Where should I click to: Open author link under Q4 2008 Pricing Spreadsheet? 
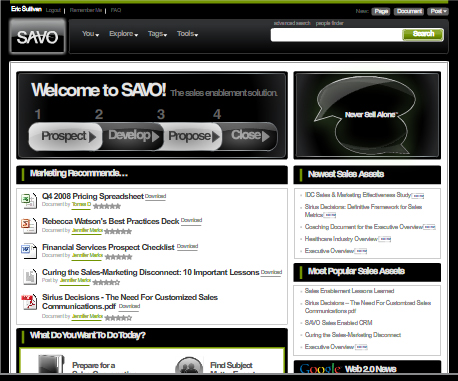pyautogui.click(x=81, y=204)
